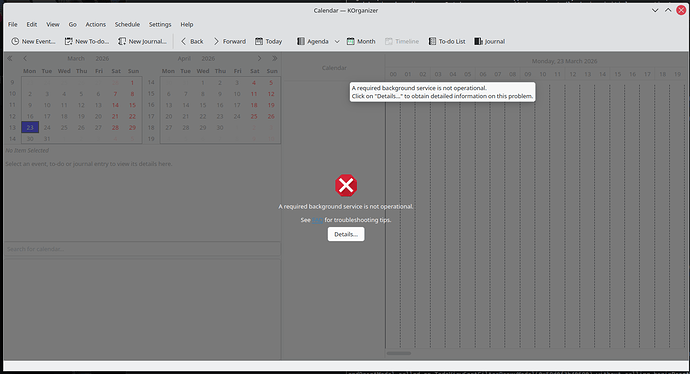Image resolution: width=690 pixels, height=374 pixels.
Task: Follow the troubleshooting tips link
Action: [317, 220]
